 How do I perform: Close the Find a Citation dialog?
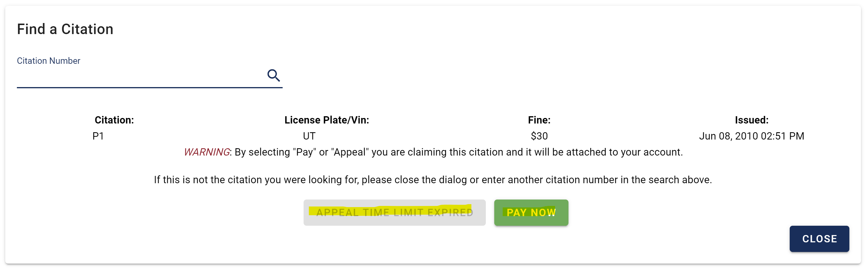tap(819, 239)
